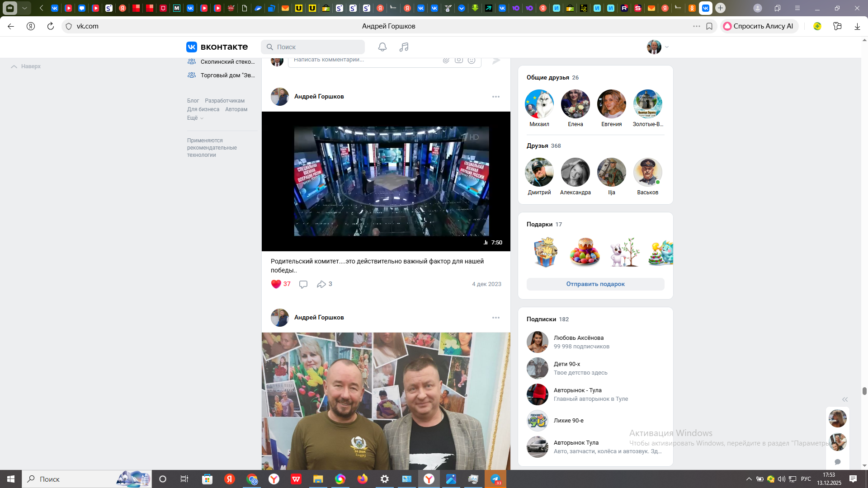Screen dimensions: 868x488
Task: Click Отправить подарок button
Action: click(x=595, y=284)
